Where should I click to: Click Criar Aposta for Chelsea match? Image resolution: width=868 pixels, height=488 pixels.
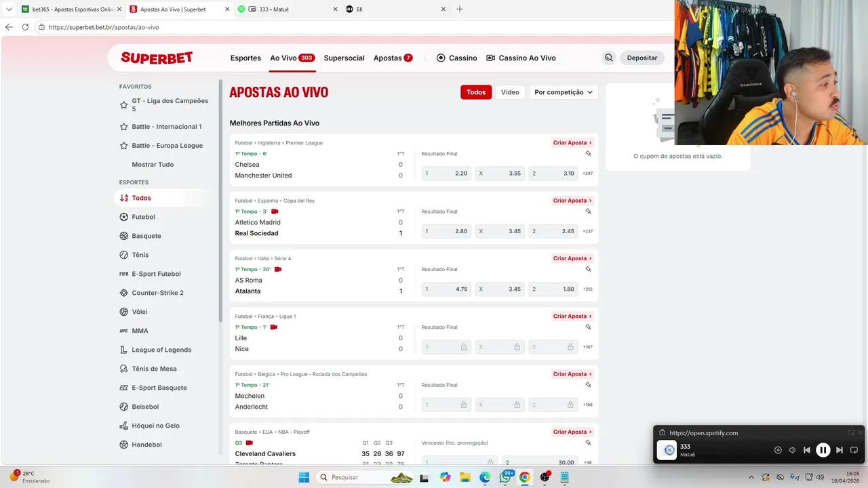[573, 143]
